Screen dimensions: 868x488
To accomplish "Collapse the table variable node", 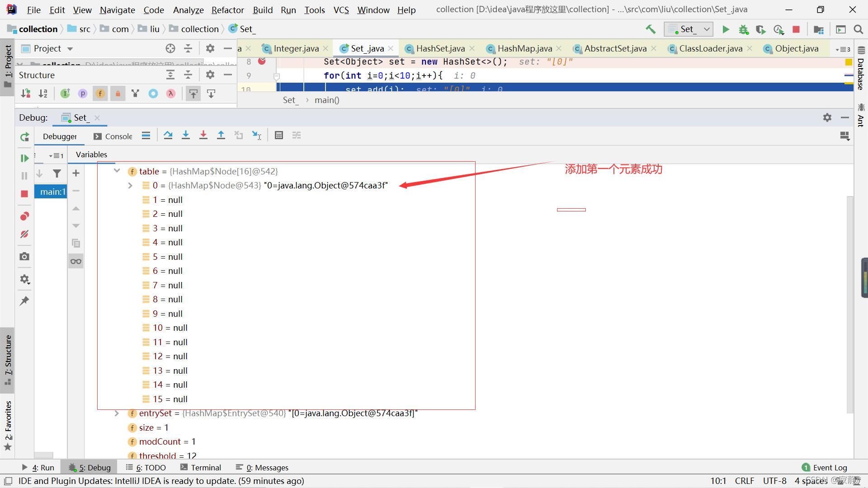I will [117, 171].
